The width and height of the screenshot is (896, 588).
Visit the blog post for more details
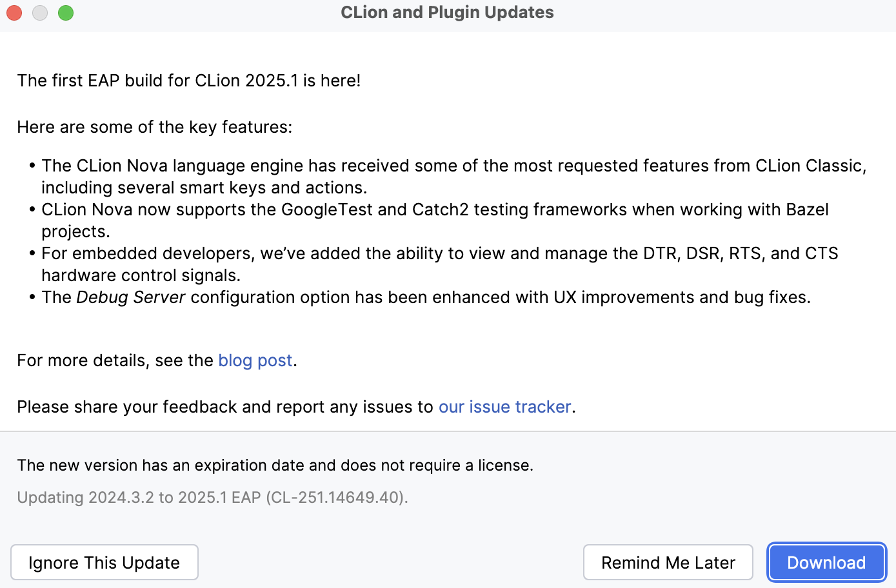point(255,360)
